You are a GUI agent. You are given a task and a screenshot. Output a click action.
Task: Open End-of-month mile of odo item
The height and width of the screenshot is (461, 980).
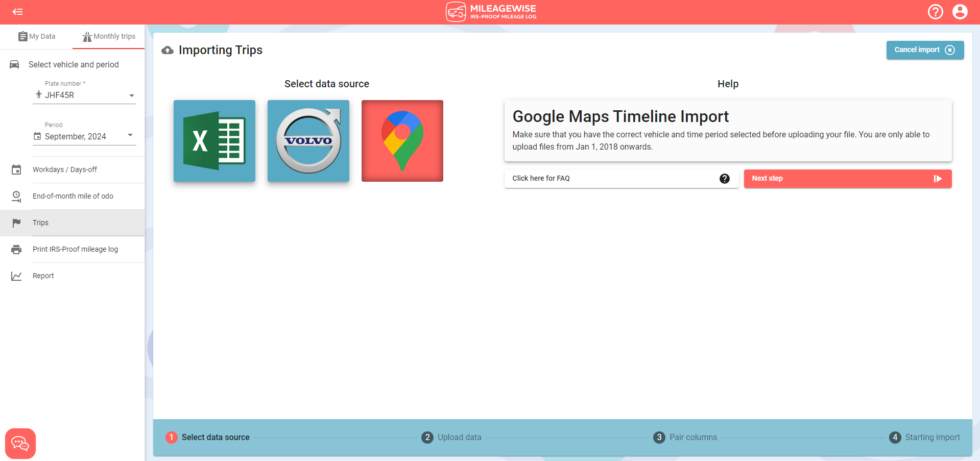pyautogui.click(x=73, y=196)
